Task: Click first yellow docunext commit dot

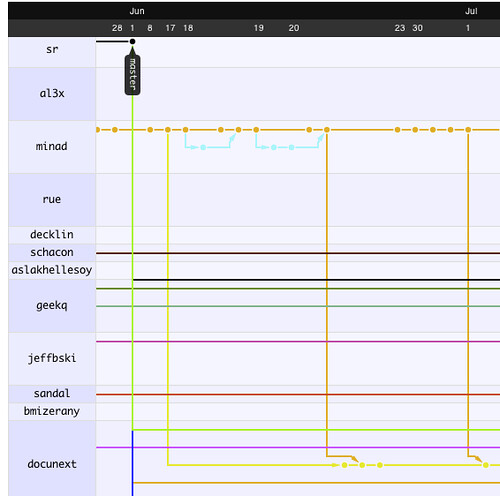Action: tap(344, 465)
